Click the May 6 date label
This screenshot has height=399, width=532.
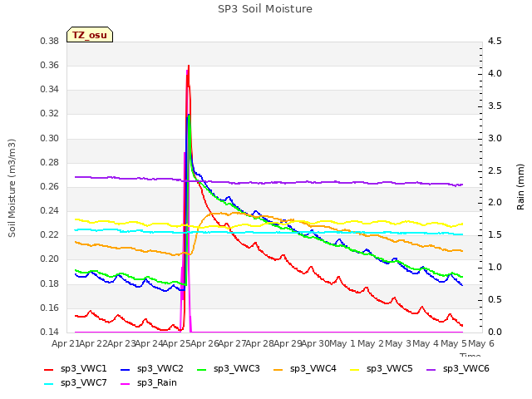[x=481, y=344]
